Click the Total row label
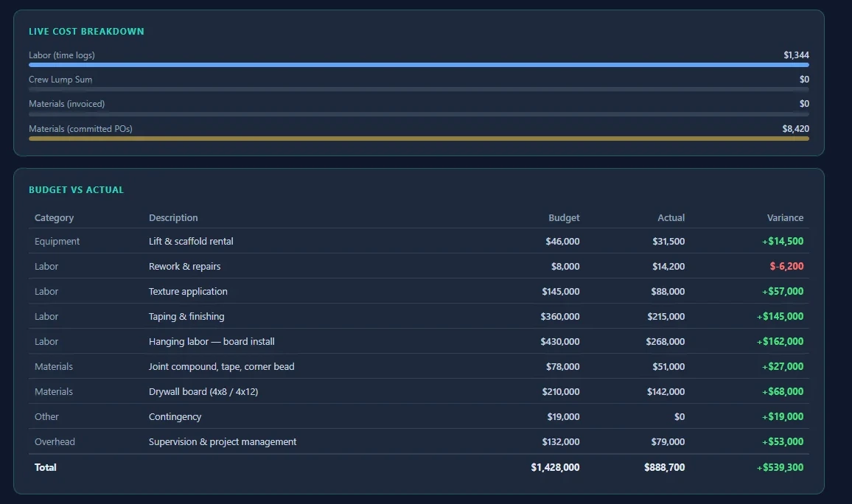The width and height of the screenshot is (852, 504). point(45,467)
